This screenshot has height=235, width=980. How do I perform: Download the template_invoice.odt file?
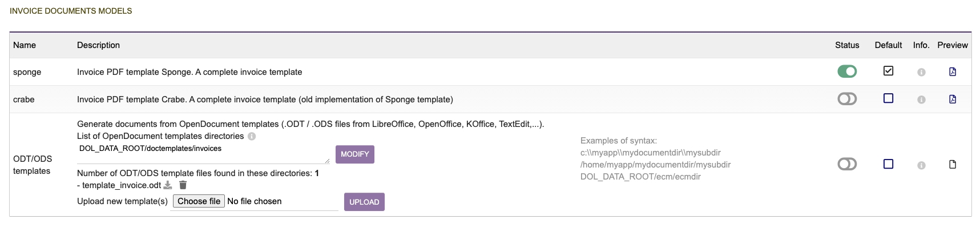point(168,185)
